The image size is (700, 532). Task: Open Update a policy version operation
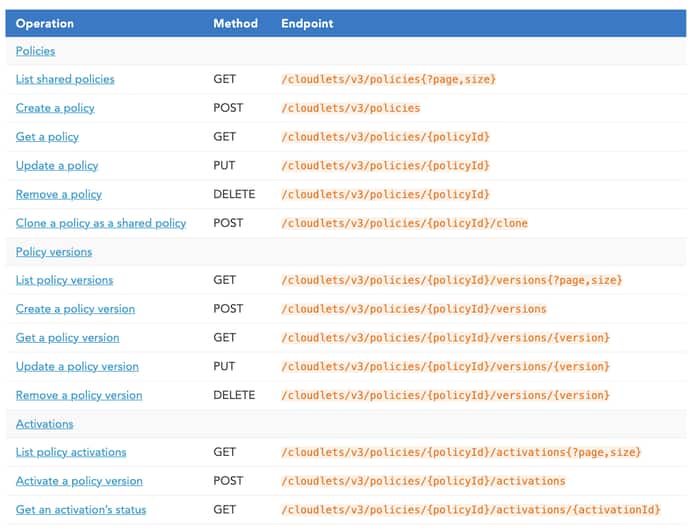[x=77, y=367]
